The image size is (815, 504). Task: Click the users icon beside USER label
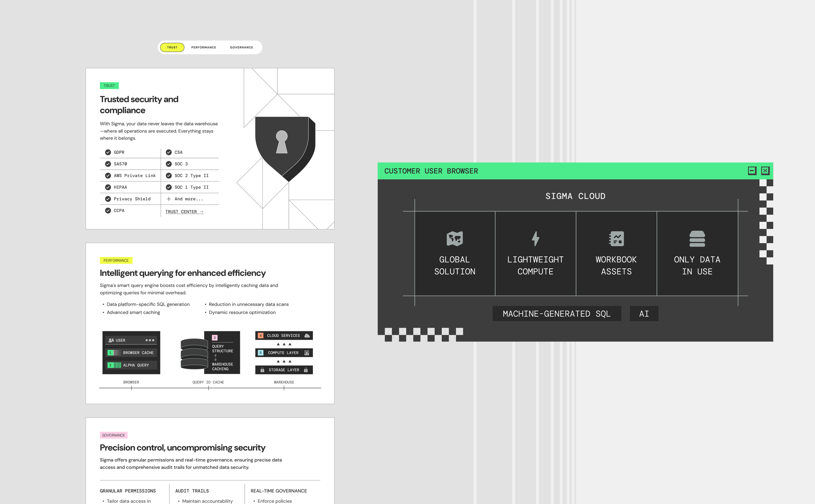pos(111,340)
